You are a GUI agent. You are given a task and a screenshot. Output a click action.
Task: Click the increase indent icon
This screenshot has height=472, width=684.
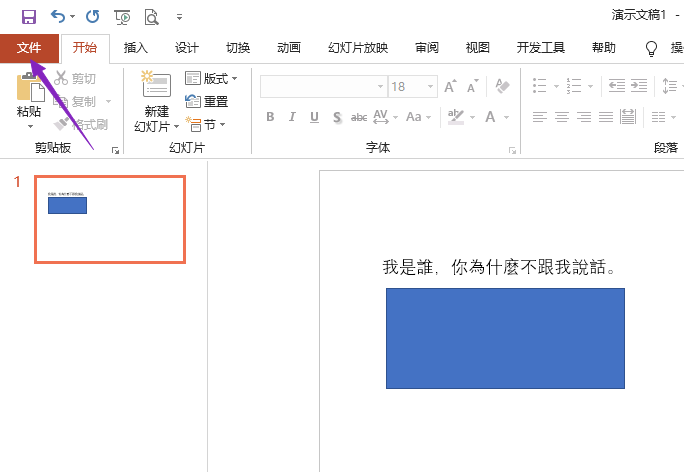(x=639, y=86)
